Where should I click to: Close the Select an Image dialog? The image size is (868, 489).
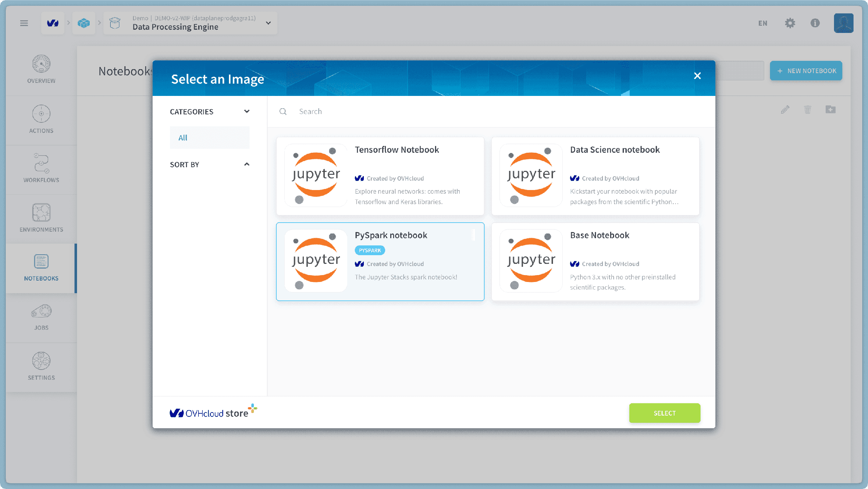[697, 76]
